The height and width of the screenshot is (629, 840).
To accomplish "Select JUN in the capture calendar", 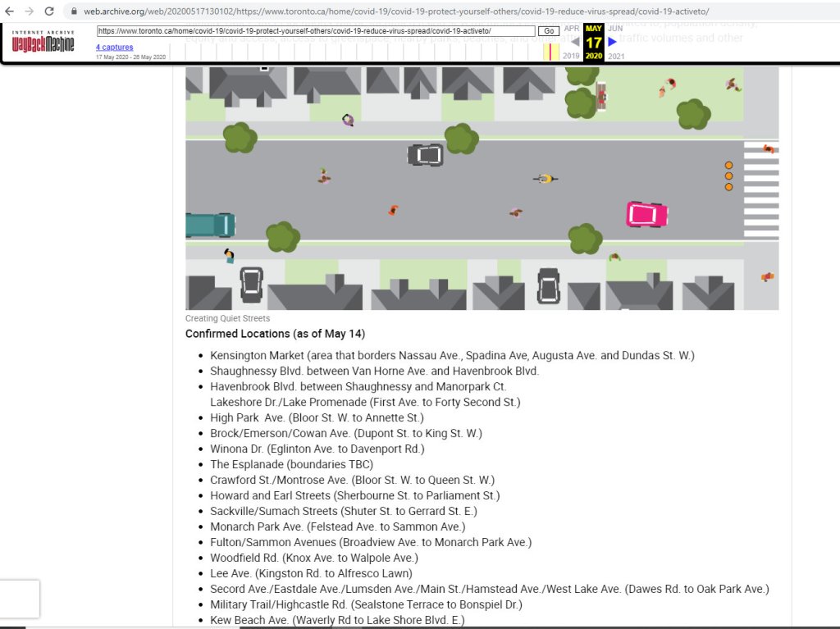I will [x=615, y=29].
